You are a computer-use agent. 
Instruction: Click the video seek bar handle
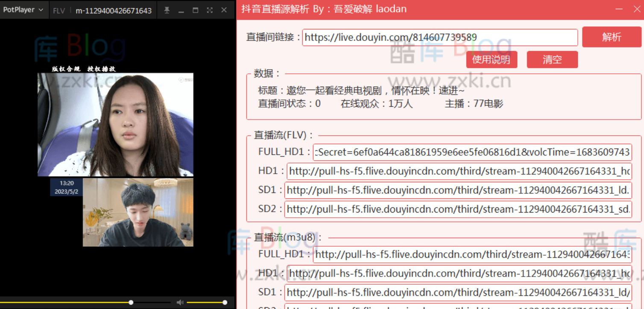(131, 303)
